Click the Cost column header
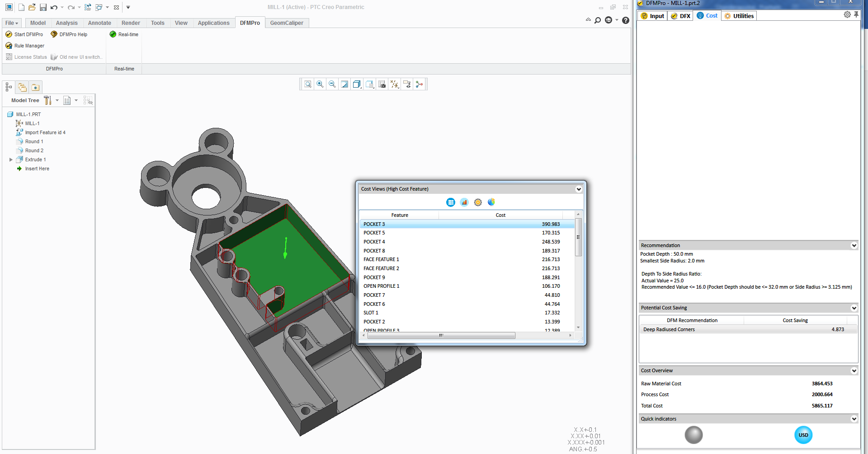868x454 pixels. pyautogui.click(x=500, y=215)
